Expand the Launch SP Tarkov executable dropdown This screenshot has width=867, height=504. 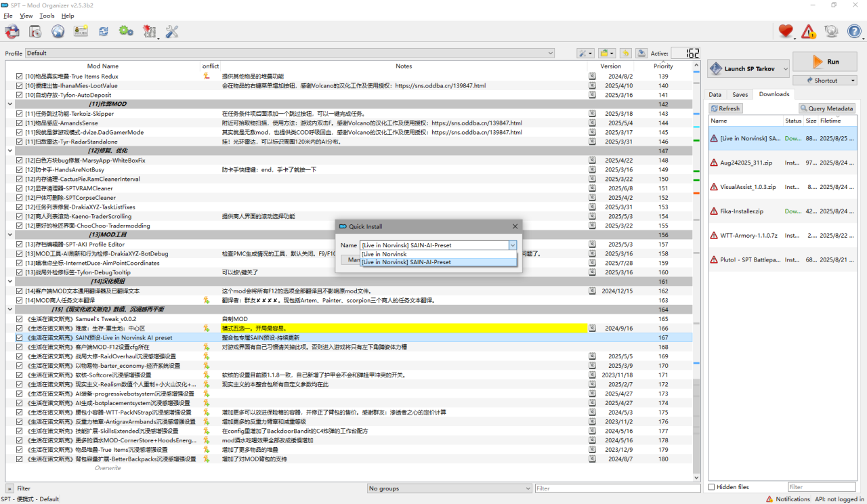tap(785, 68)
